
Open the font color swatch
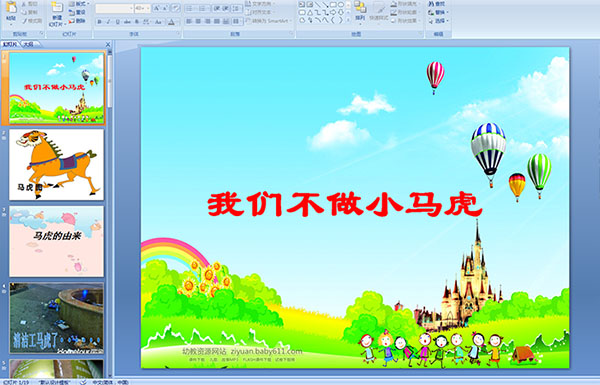coord(171,22)
